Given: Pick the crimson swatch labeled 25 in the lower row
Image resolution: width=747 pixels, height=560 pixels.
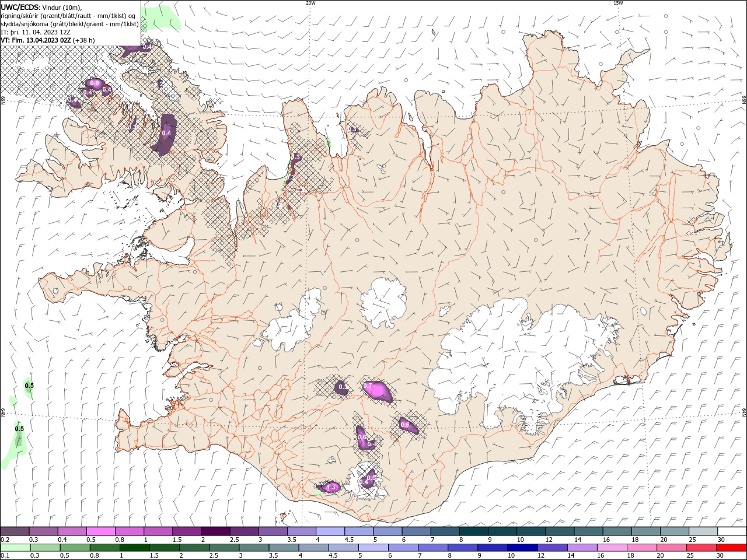Looking at the screenshot, I should click(x=701, y=548).
